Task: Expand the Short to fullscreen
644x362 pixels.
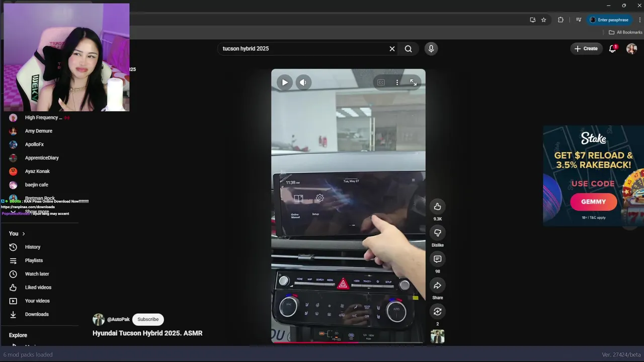Action: pyautogui.click(x=413, y=82)
